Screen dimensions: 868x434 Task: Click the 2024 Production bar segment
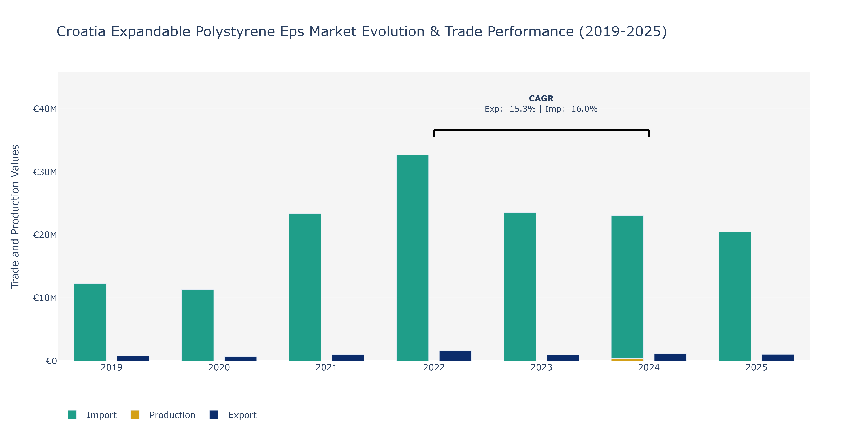627,359
